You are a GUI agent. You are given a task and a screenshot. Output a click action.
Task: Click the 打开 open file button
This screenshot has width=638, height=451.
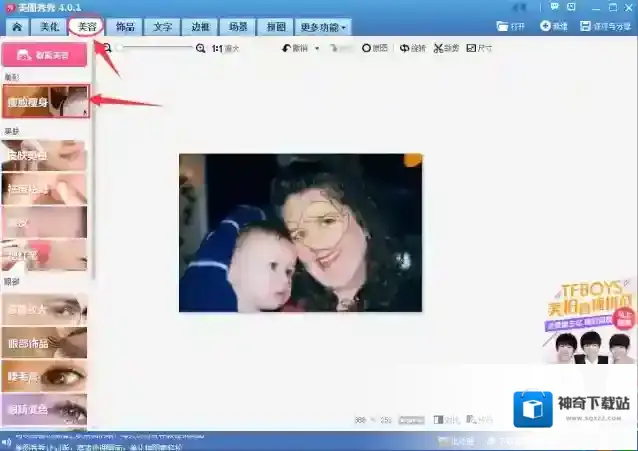pyautogui.click(x=509, y=26)
